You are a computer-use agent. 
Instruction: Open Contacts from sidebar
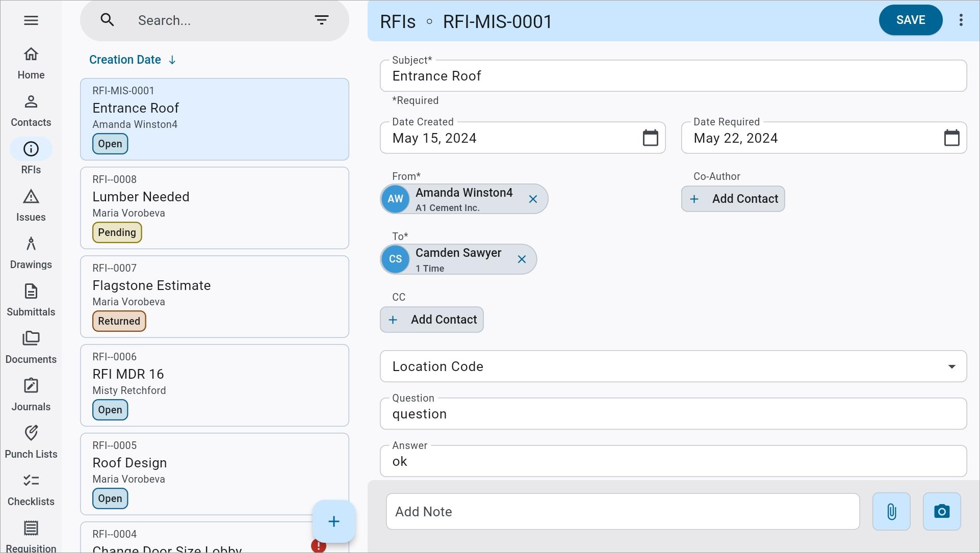tap(31, 111)
